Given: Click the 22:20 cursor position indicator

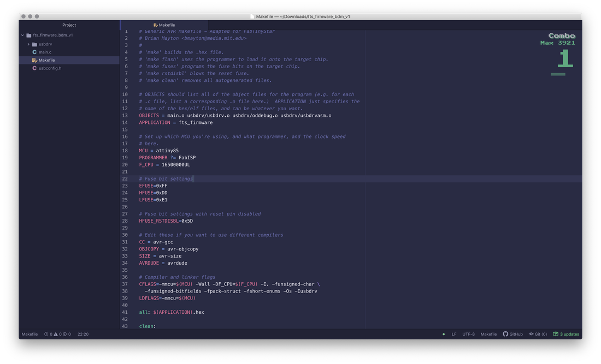Looking at the screenshot, I should tap(83, 334).
